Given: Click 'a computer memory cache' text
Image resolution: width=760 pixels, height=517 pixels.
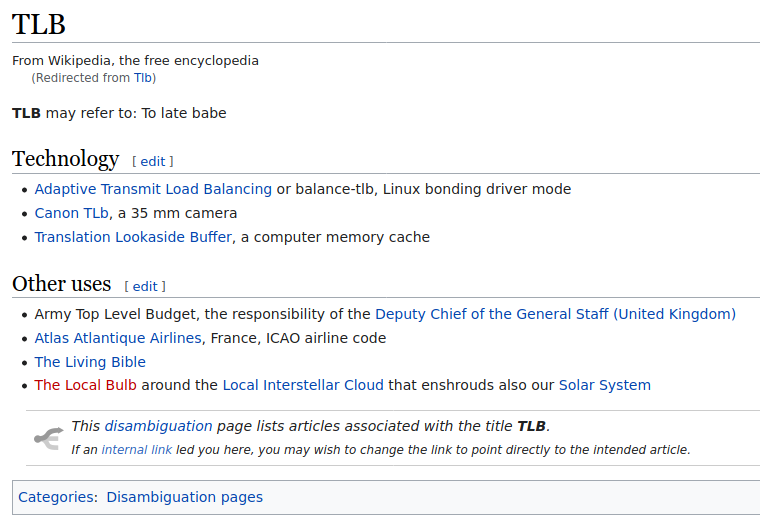Looking at the screenshot, I should [x=335, y=237].
